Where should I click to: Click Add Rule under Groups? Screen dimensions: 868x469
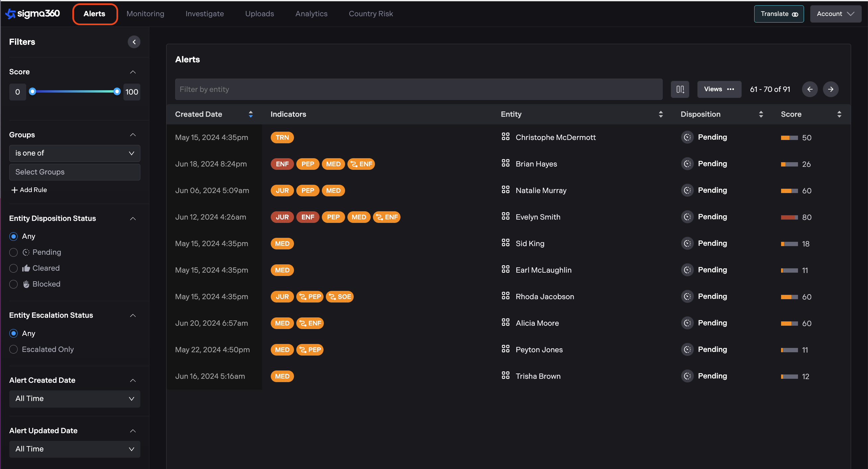[29, 190]
